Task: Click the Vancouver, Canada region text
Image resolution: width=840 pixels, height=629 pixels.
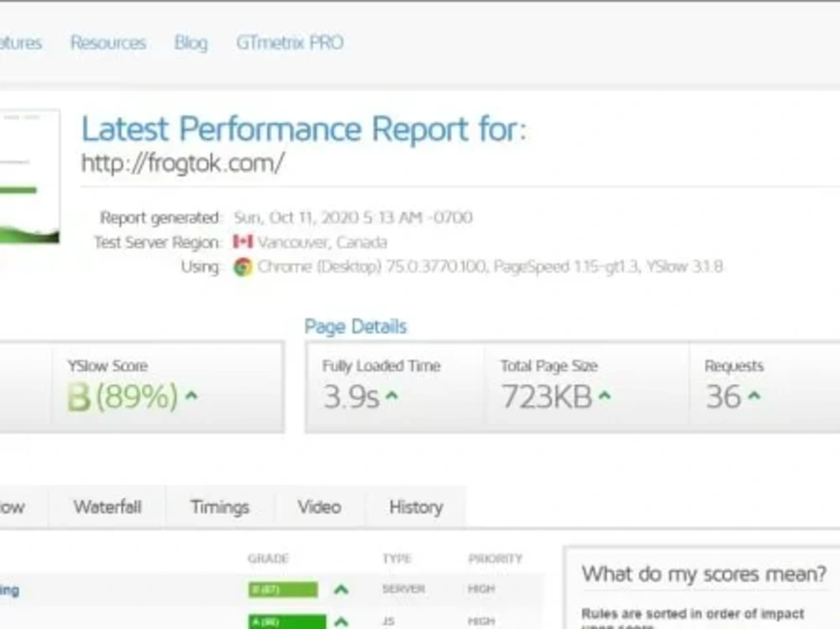Action: coord(322,242)
